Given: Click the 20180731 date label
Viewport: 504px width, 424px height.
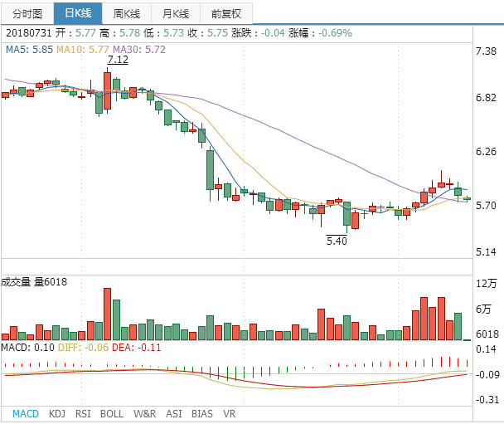Looking at the screenshot, I should [29, 33].
